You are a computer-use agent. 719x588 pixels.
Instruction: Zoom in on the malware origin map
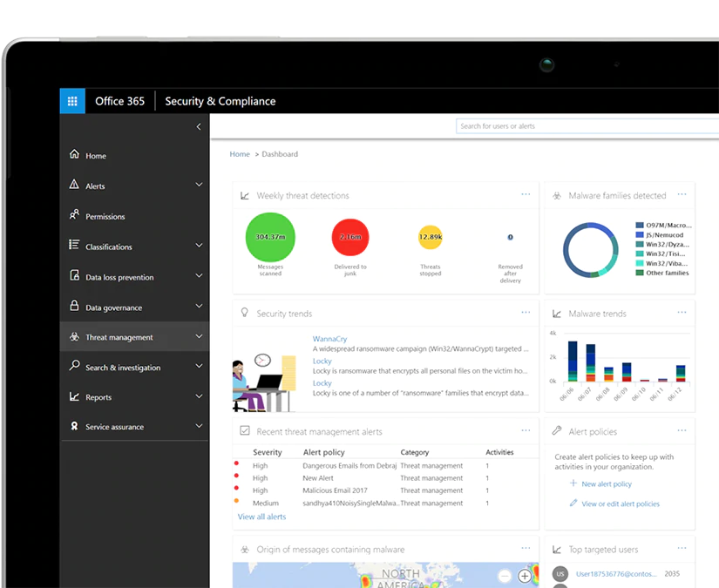(525, 576)
